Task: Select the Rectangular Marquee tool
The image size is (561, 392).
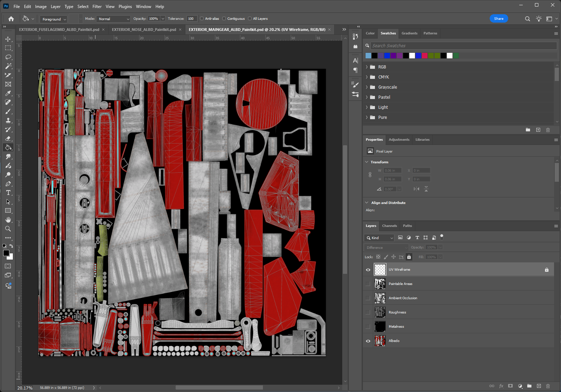Action: (x=8, y=48)
